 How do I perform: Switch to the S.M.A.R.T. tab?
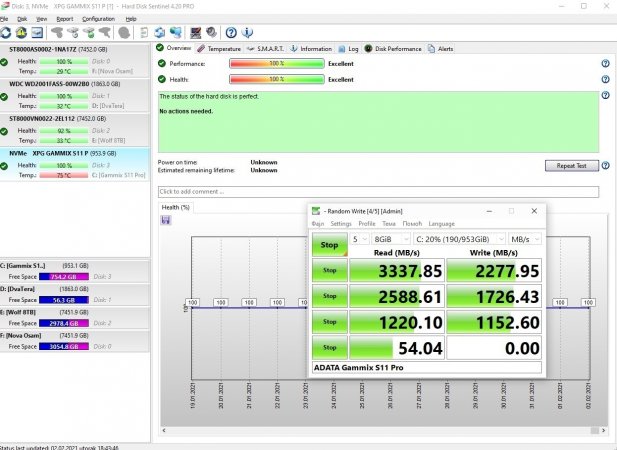click(266, 49)
